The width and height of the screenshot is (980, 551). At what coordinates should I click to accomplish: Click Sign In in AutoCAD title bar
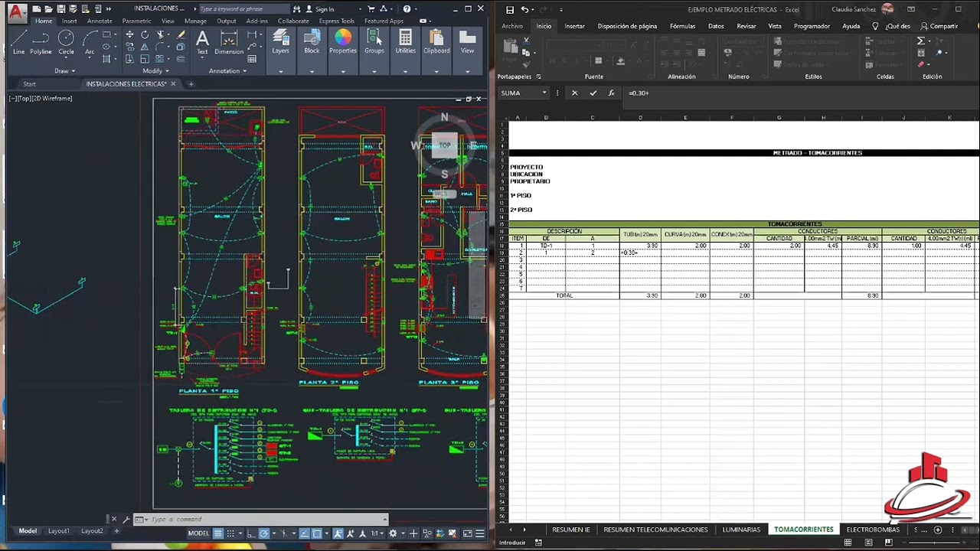[x=320, y=9]
